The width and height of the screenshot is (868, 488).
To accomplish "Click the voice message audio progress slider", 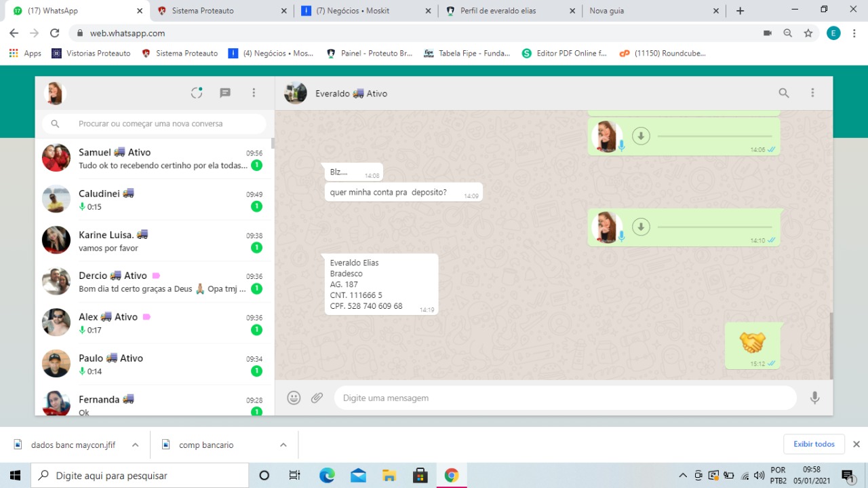I will point(715,136).
